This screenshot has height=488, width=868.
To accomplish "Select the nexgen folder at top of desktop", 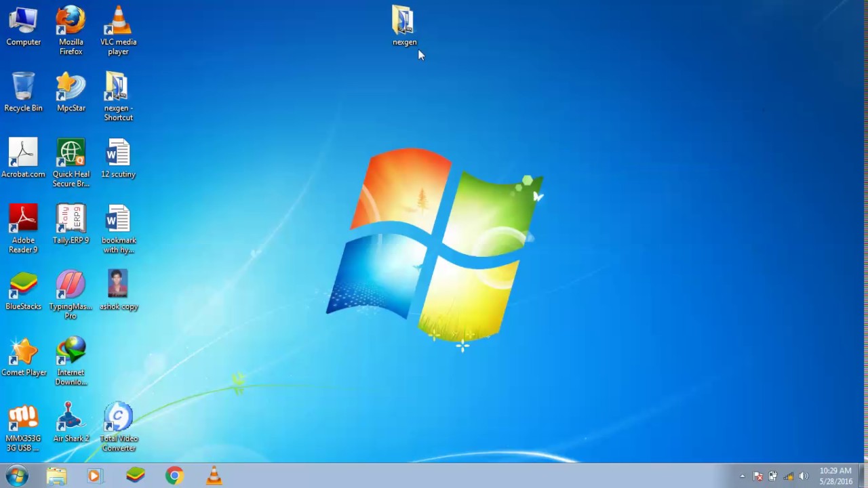I will click(x=404, y=26).
